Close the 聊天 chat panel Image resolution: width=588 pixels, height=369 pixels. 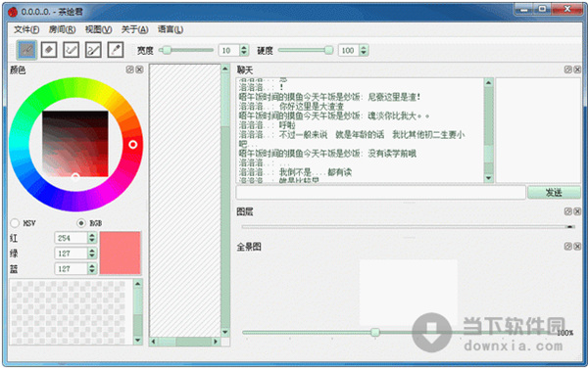pos(577,69)
